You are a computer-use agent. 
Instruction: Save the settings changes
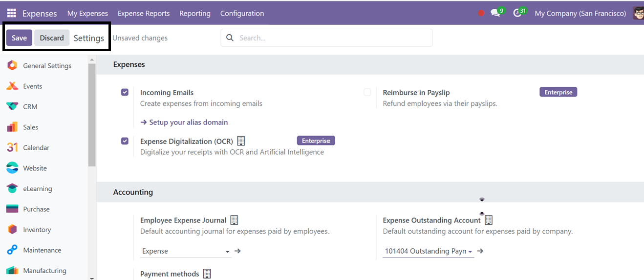(19, 38)
